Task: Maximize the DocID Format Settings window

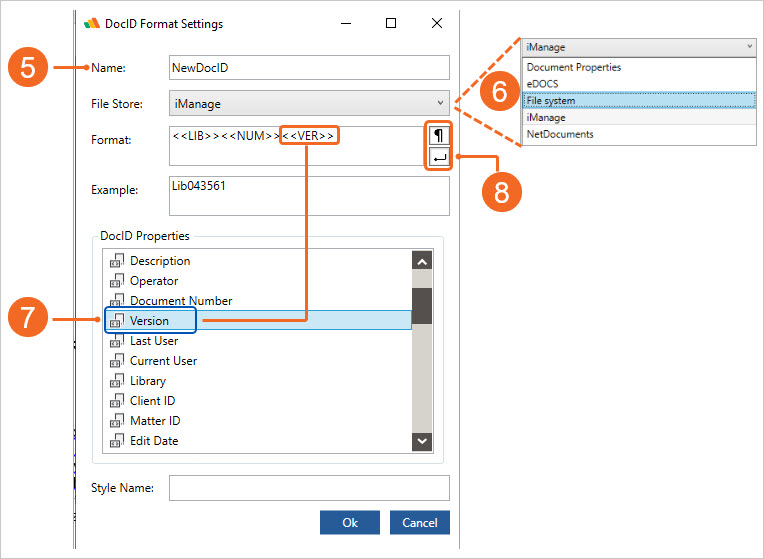Action: pyautogui.click(x=391, y=23)
